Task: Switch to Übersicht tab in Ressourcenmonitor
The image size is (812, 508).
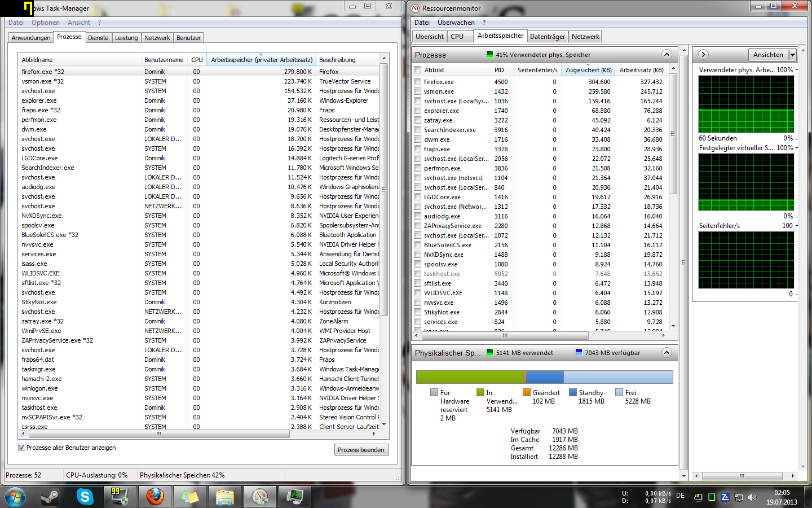Action: pos(430,37)
